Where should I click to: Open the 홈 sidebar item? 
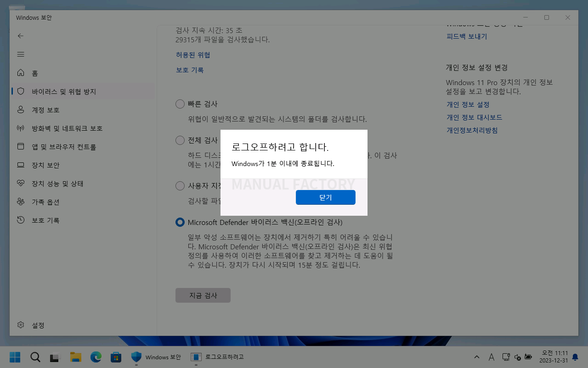pyautogui.click(x=83, y=73)
